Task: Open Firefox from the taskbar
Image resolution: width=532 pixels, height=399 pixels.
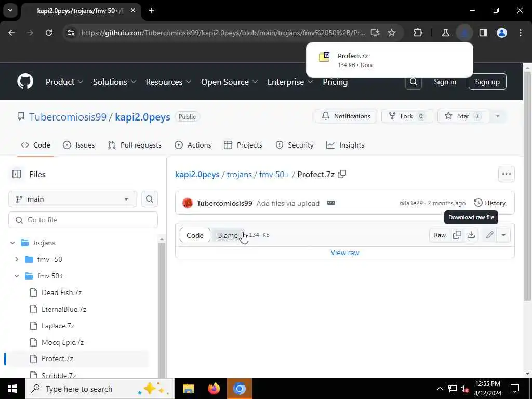Action: click(x=214, y=389)
